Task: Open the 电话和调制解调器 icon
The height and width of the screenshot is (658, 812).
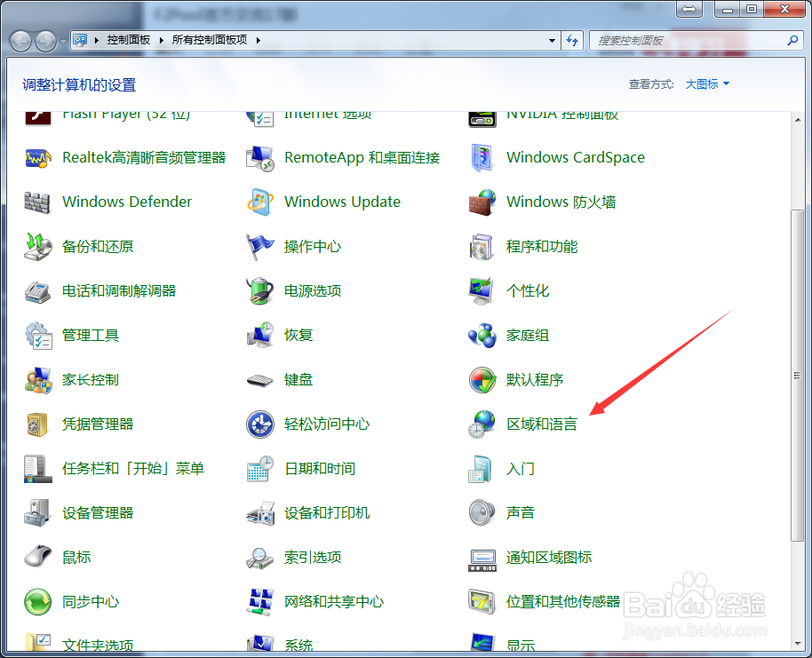Action: [x=38, y=291]
